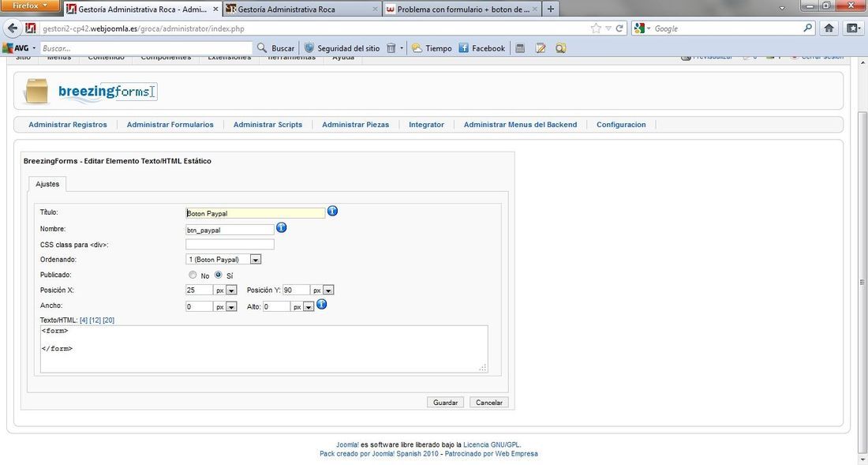Open the Configuracion menu item
The width and height of the screenshot is (868, 465).
[x=621, y=125]
